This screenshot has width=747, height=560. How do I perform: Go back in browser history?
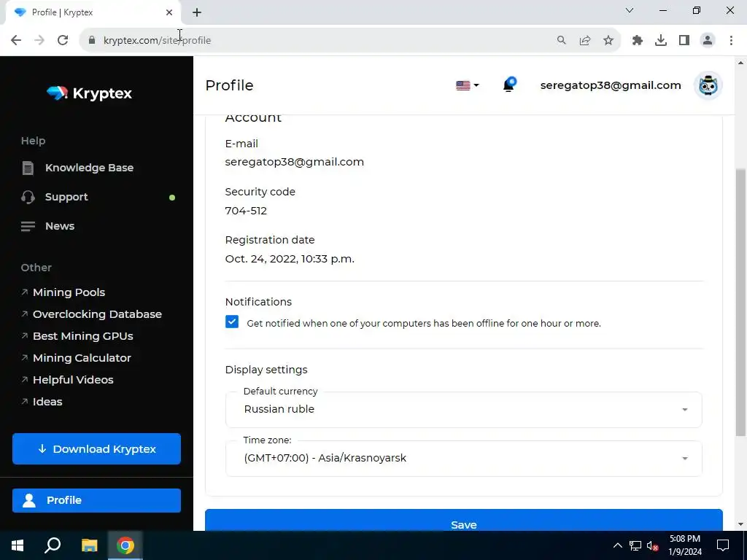coord(16,40)
